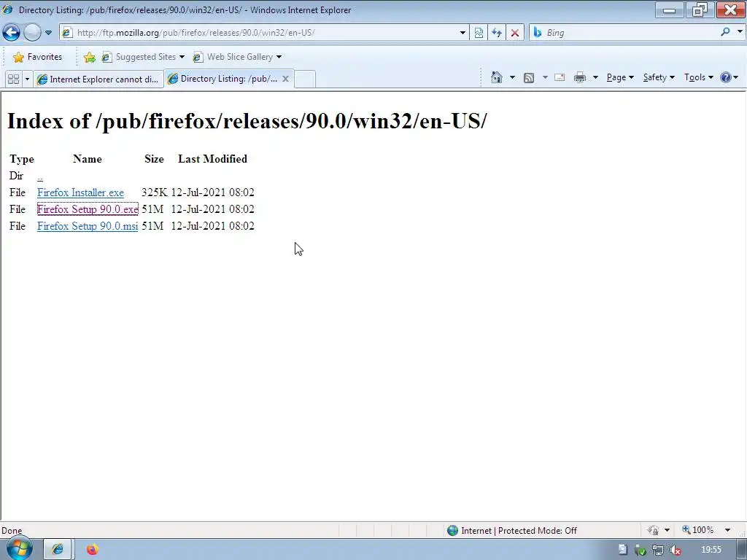Open the Suggested Sites dropdown
The height and width of the screenshot is (560, 747).
click(x=143, y=57)
